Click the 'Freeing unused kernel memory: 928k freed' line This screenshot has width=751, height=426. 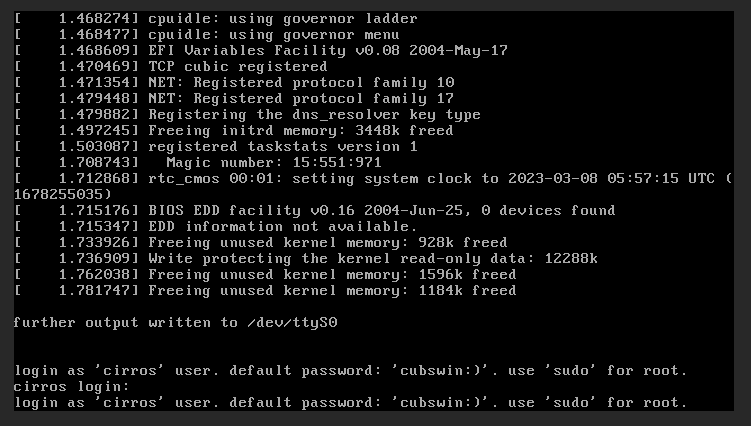click(327, 242)
